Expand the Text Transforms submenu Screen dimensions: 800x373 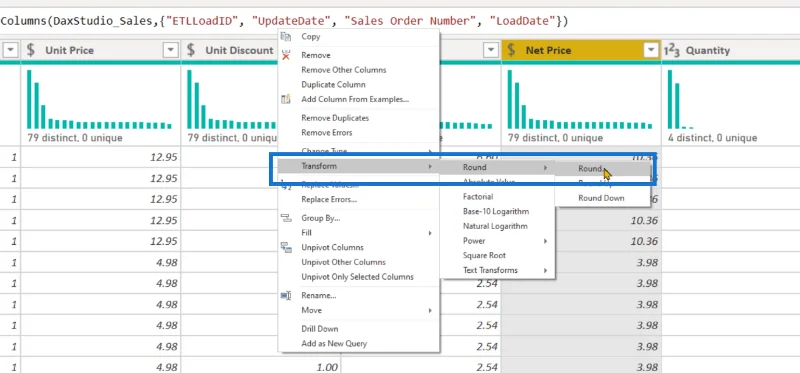(497, 270)
